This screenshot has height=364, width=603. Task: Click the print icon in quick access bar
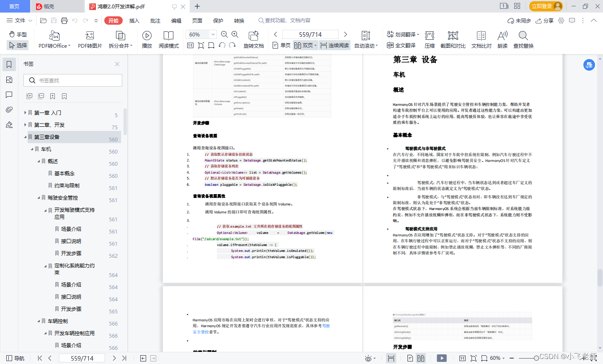[x=64, y=21]
